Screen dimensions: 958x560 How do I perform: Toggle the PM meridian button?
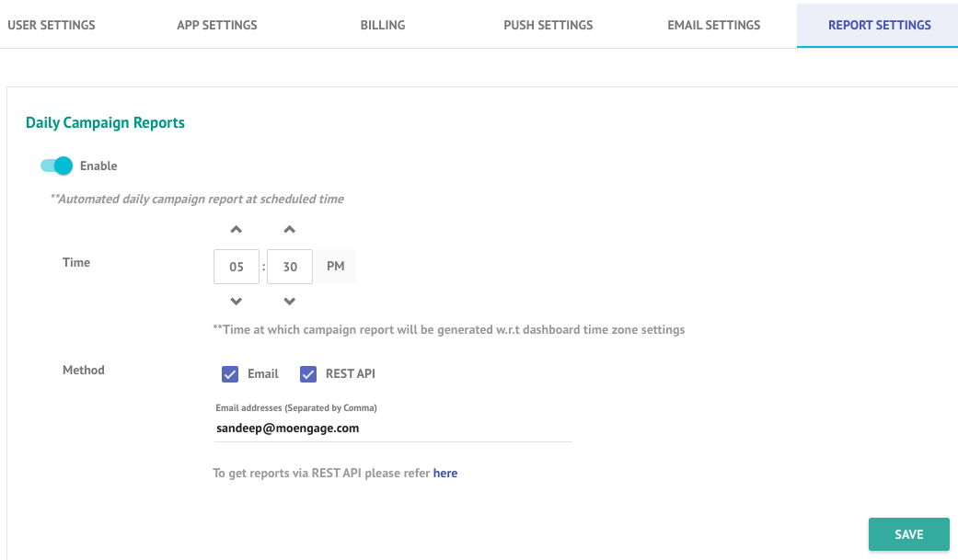335,267
